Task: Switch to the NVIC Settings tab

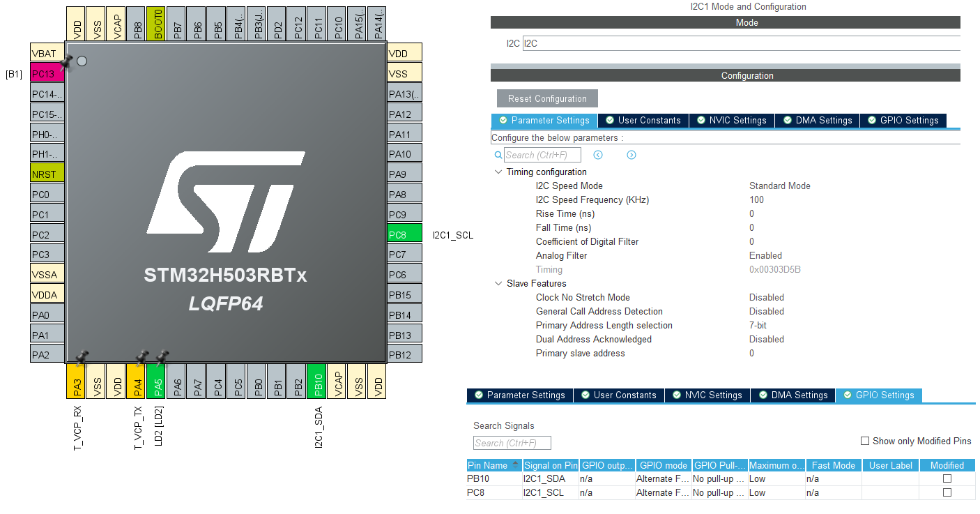Action: 731,120
